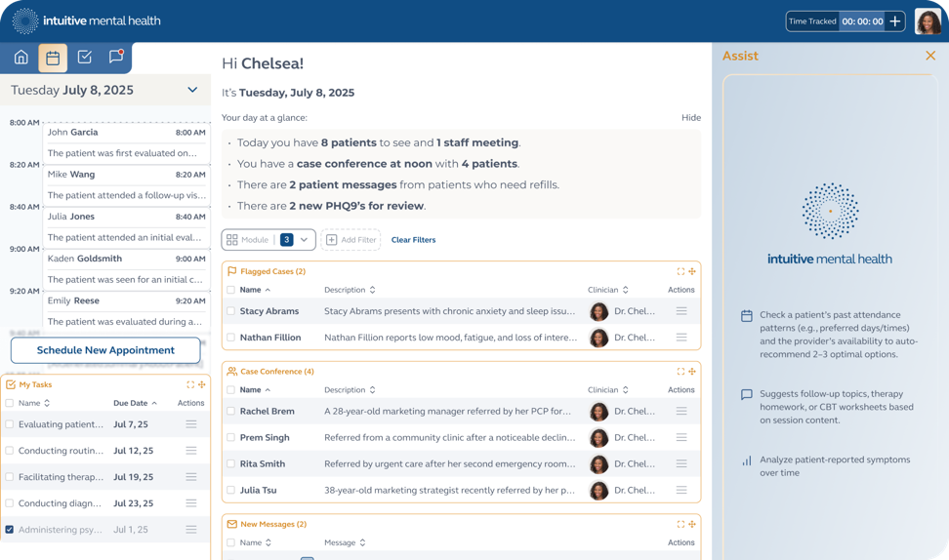Expand the date dropdown for Tuesday July 8

pos(192,90)
